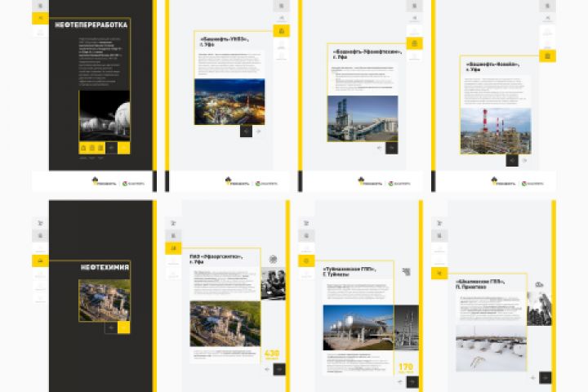Click the dark back arrow on the Башнефть-УНПЗ screen

click(246, 131)
